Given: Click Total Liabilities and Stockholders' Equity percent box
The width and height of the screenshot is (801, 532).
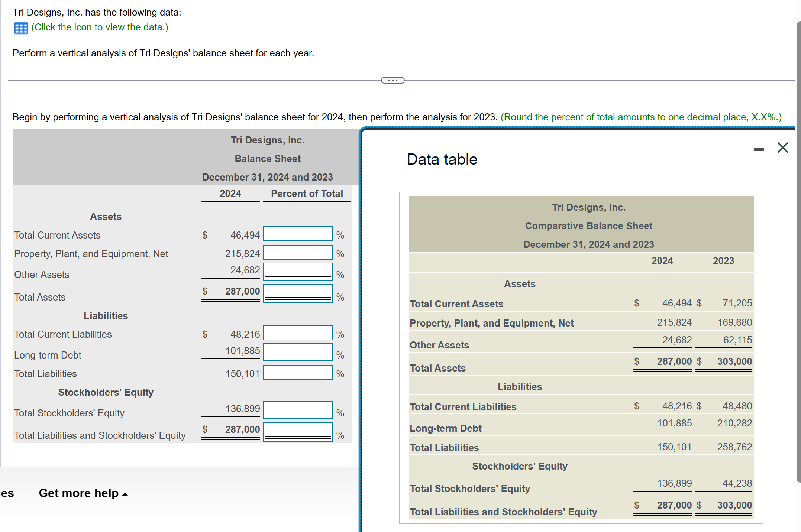Looking at the screenshot, I should click(x=297, y=431).
